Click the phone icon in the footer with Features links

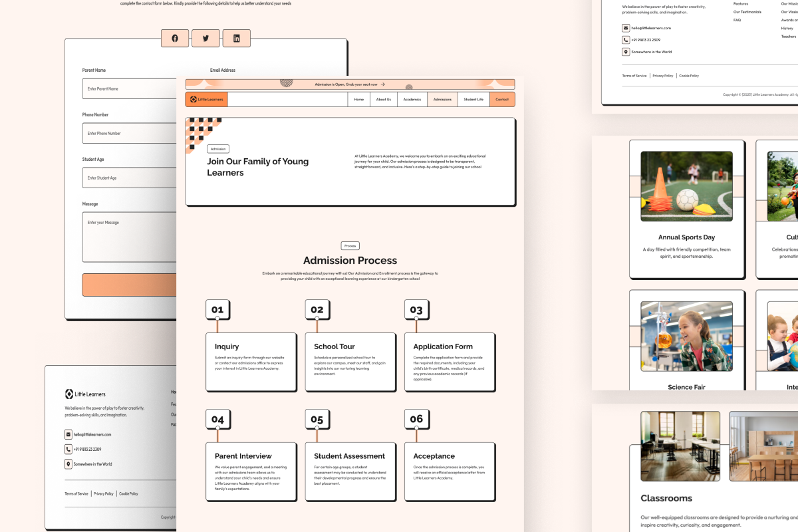pyautogui.click(x=626, y=40)
